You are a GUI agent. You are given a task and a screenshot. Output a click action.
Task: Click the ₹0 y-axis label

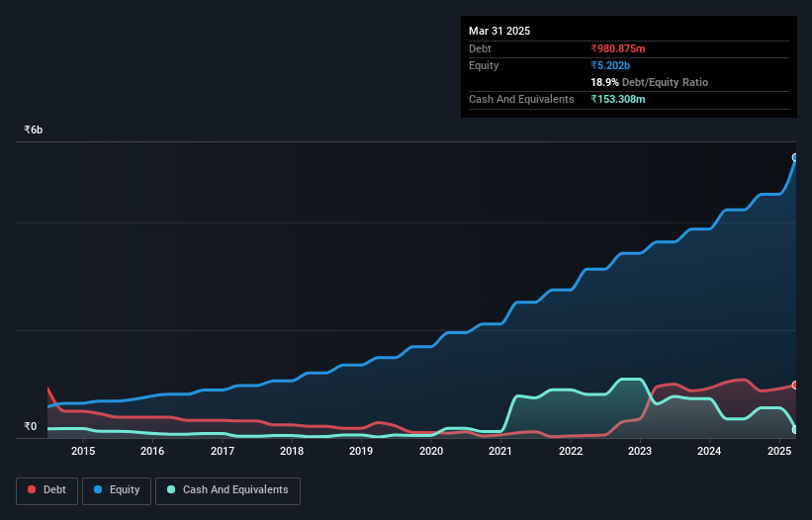coord(30,426)
